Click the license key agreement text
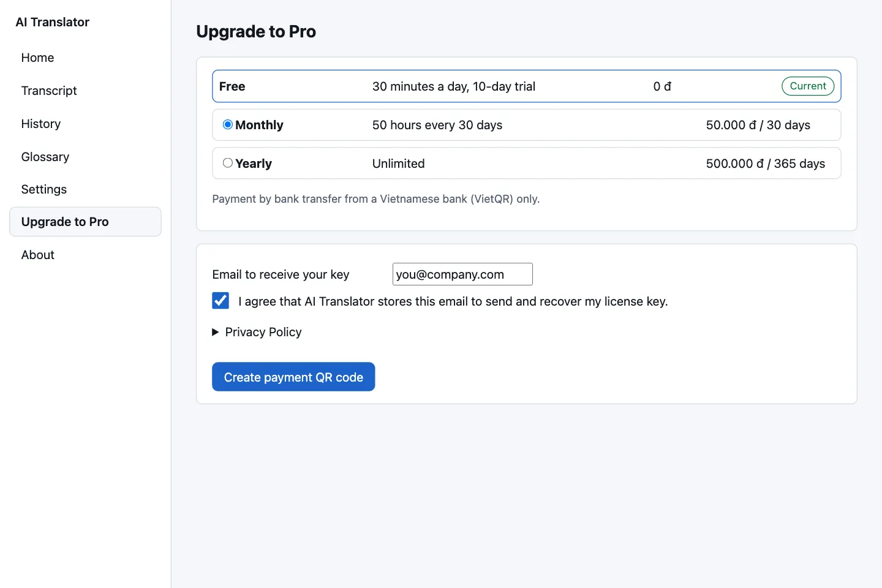Screen dimensions: 882x588 (453, 301)
